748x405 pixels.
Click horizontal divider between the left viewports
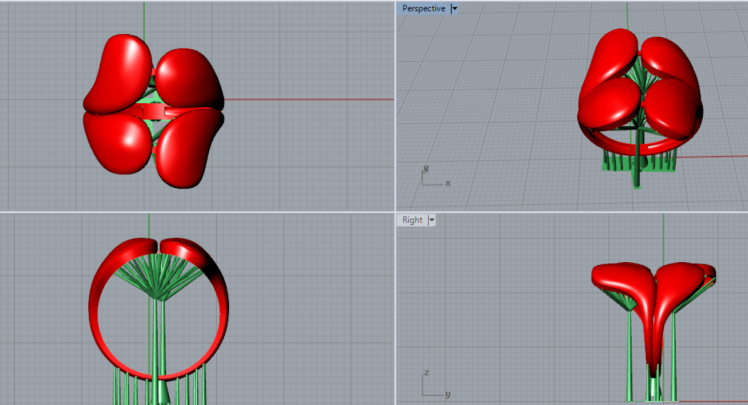[x=200, y=211]
